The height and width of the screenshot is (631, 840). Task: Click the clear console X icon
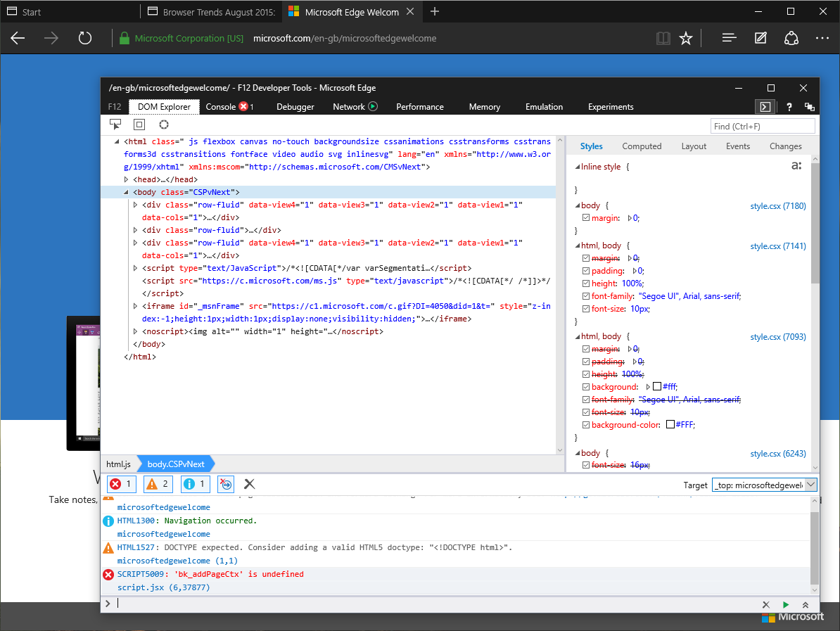coord(249,484)
